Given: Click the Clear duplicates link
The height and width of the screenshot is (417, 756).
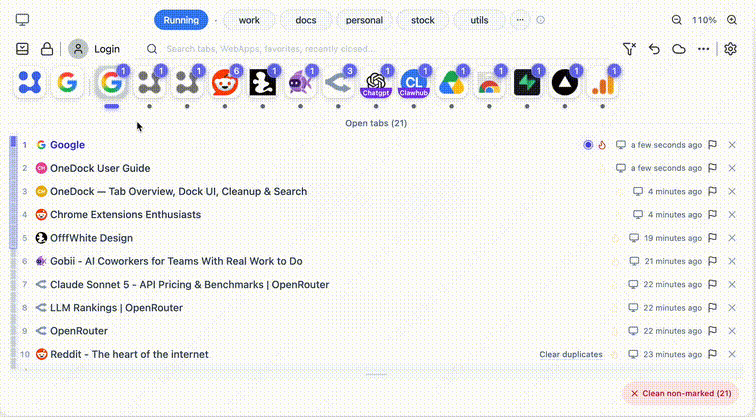Looking at the screenshot, I should (x=571, y=354).
